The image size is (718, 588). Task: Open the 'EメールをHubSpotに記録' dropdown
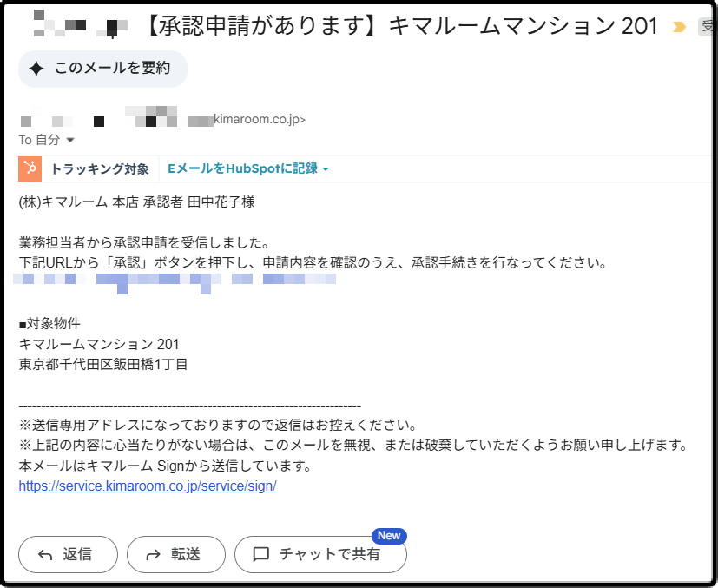point(248,169)
